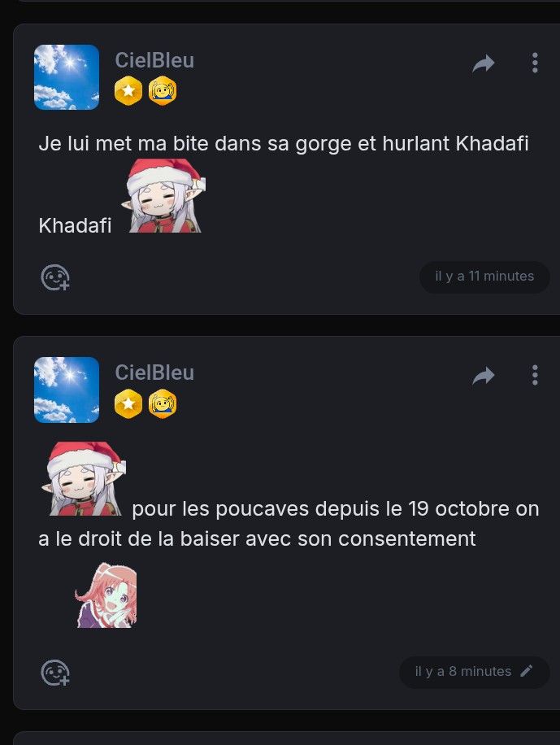Open the three-dot menu on the first post

click(x=535, y=63)
